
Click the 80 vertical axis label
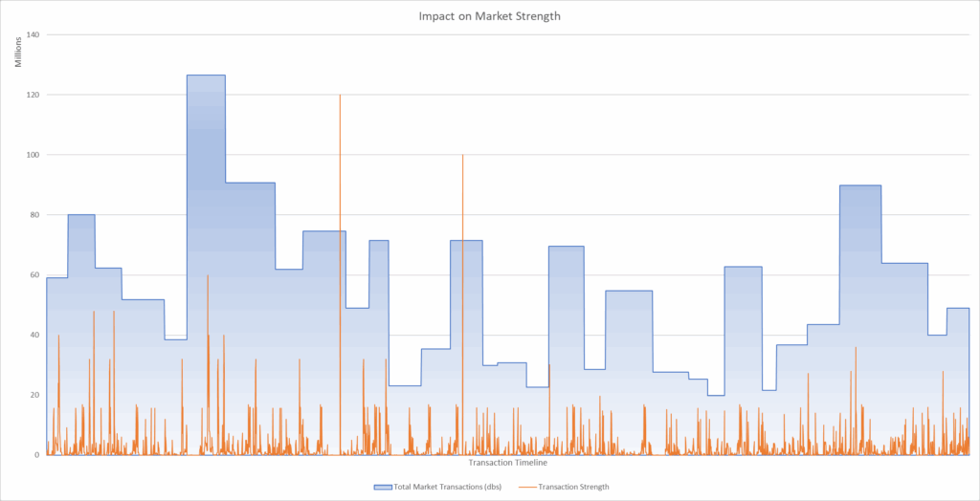34,215
